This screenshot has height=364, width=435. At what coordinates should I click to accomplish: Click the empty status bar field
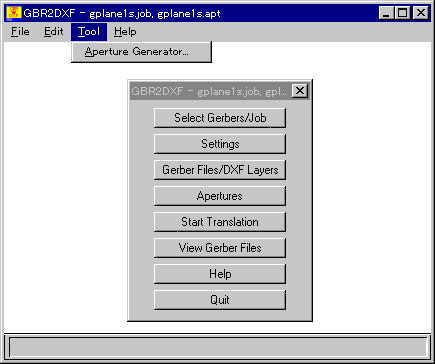[218, 348]
